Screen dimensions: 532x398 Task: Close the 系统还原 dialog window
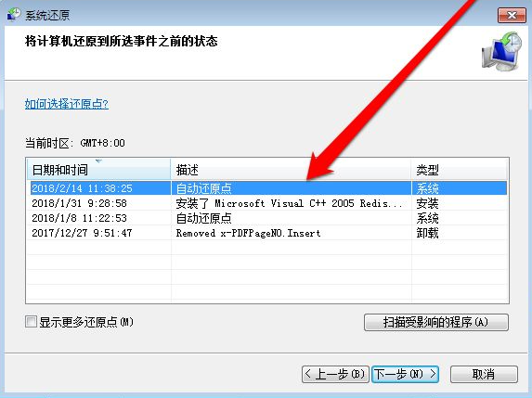pos(512,15)
